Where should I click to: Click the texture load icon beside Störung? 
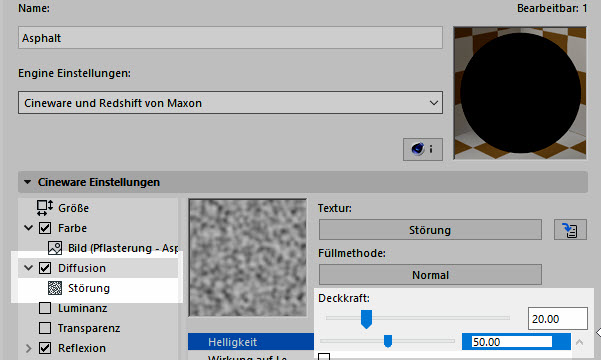click(570, 230)
